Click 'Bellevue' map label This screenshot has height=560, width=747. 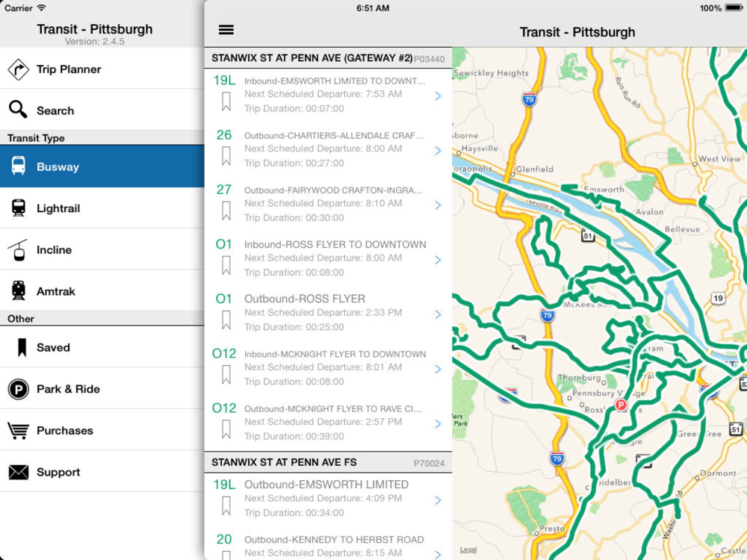click(682, 229)
